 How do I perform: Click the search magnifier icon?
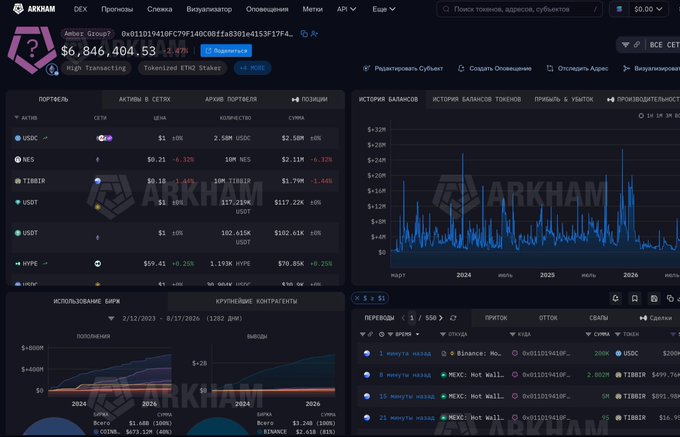point(446,9)
